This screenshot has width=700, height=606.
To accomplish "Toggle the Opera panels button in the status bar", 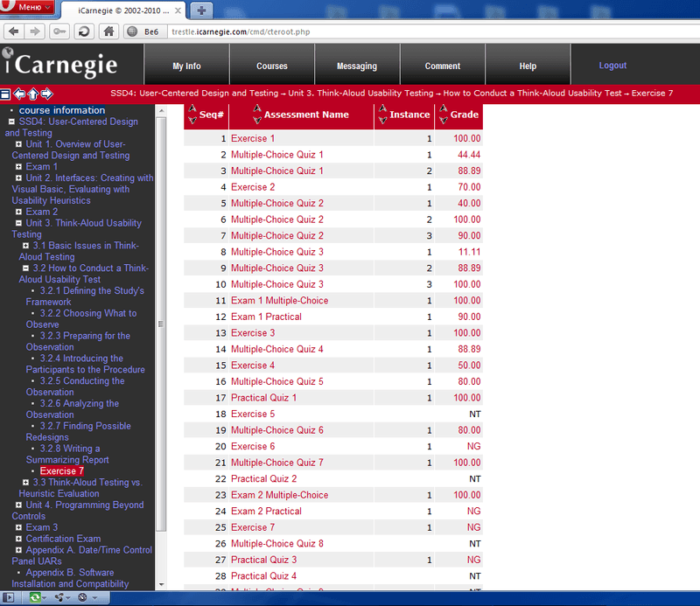I will click(x=9, y=597).
